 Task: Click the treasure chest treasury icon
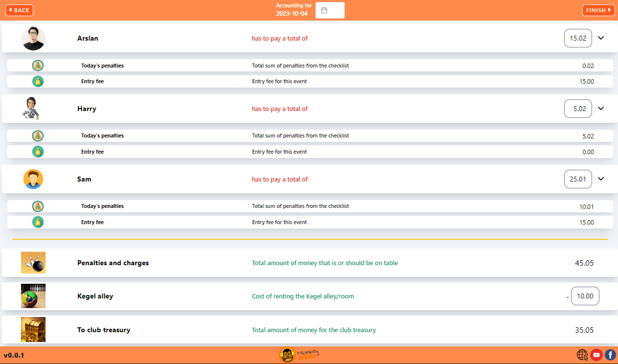(x=33, y=330)
